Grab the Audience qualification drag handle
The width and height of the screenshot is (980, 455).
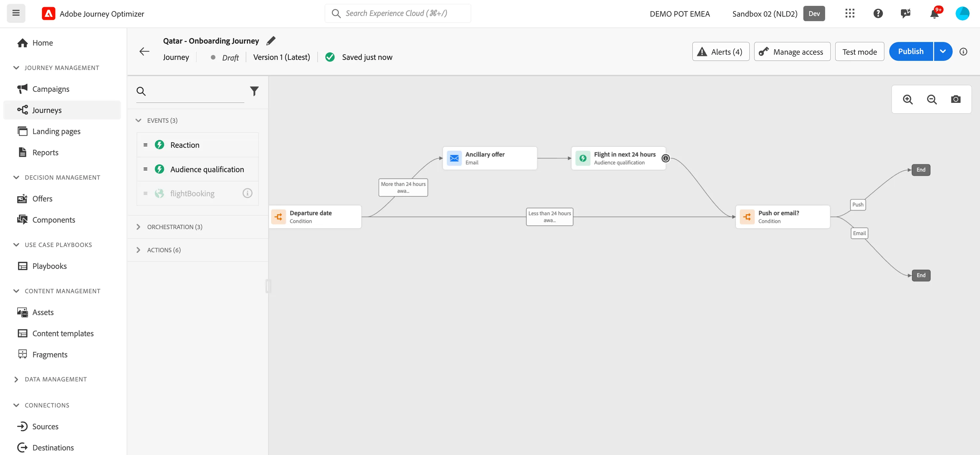tap(145, 169)
